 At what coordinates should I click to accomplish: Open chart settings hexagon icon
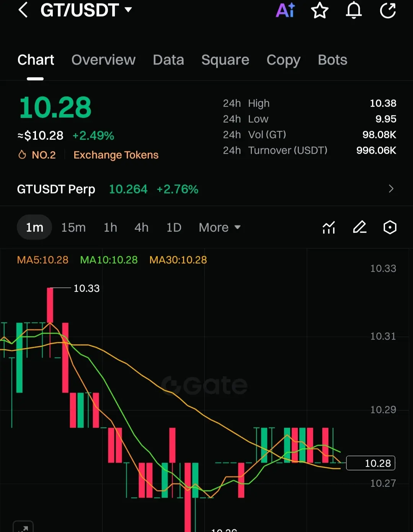[390, 227]
